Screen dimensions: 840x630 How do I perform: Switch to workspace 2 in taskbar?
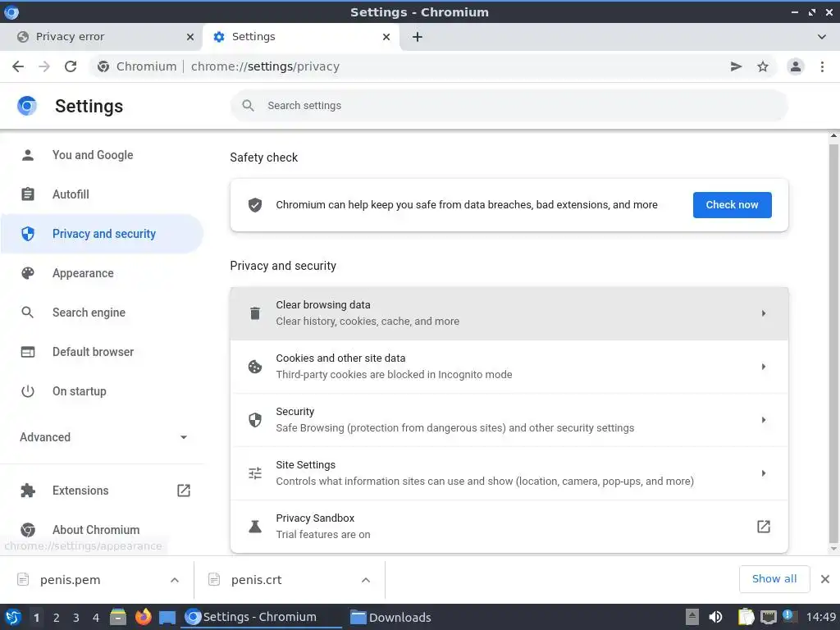57,618
